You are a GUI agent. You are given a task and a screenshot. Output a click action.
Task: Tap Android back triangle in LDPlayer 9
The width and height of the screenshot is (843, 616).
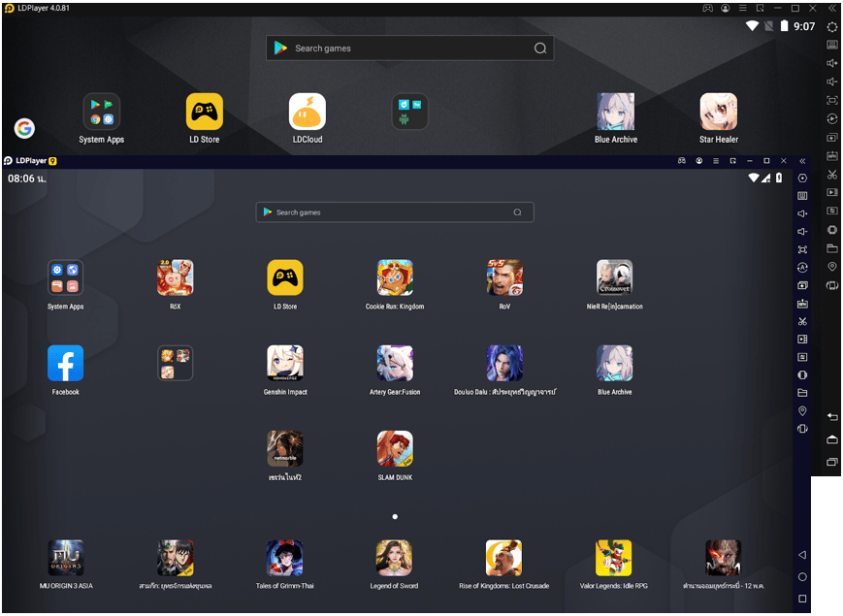[x=802, y=555]
